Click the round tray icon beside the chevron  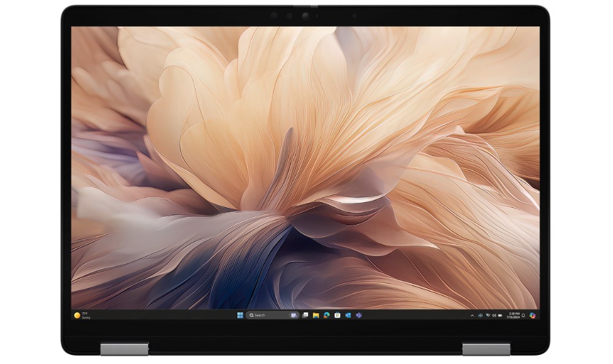tap(480, 315)
